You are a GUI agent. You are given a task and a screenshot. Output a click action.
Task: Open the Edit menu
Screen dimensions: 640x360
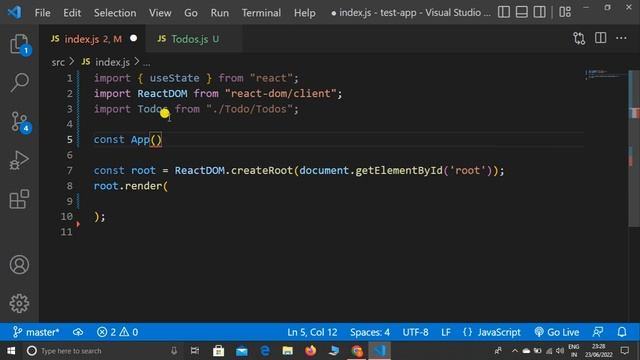72,13
